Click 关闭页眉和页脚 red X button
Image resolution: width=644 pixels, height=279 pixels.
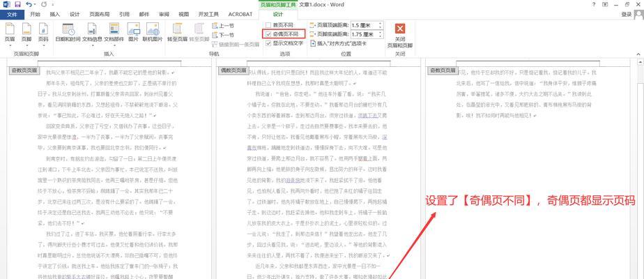click(x=399, y=36)
